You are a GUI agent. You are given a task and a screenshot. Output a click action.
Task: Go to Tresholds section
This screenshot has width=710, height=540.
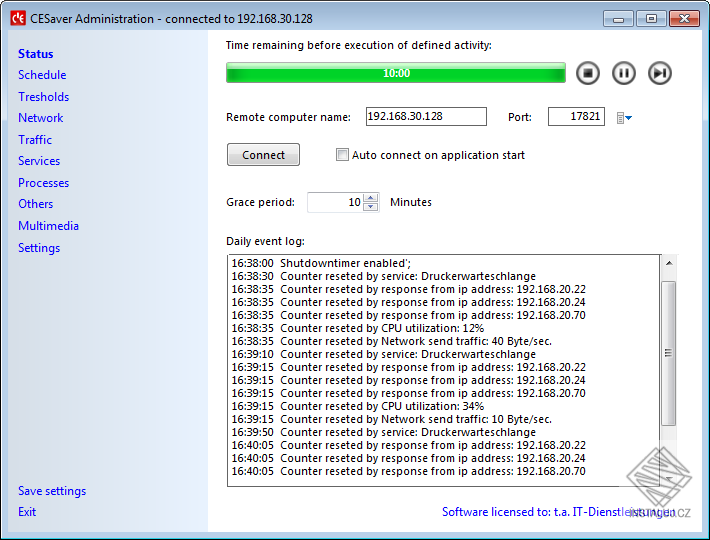(x=43, y=96)
